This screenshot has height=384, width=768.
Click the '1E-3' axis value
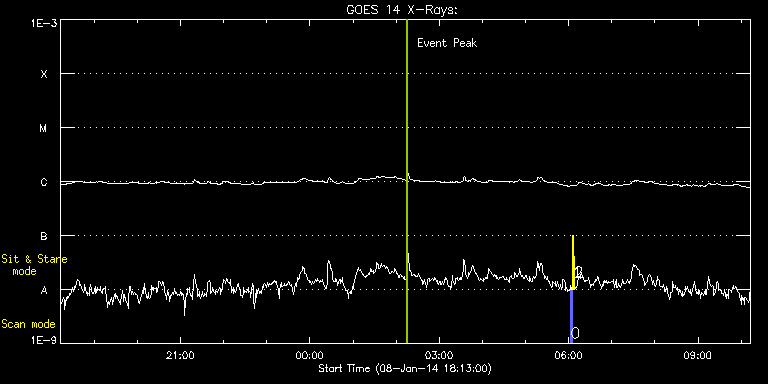[x=43, y=23]
